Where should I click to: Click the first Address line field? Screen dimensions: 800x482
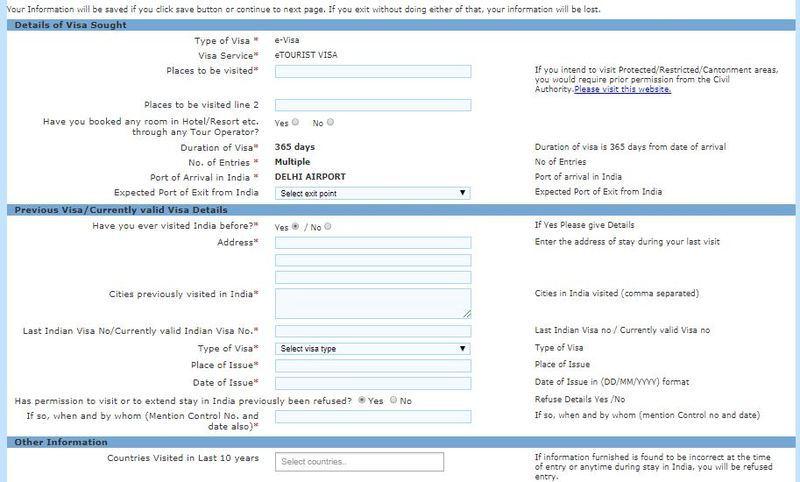(372, 243)
